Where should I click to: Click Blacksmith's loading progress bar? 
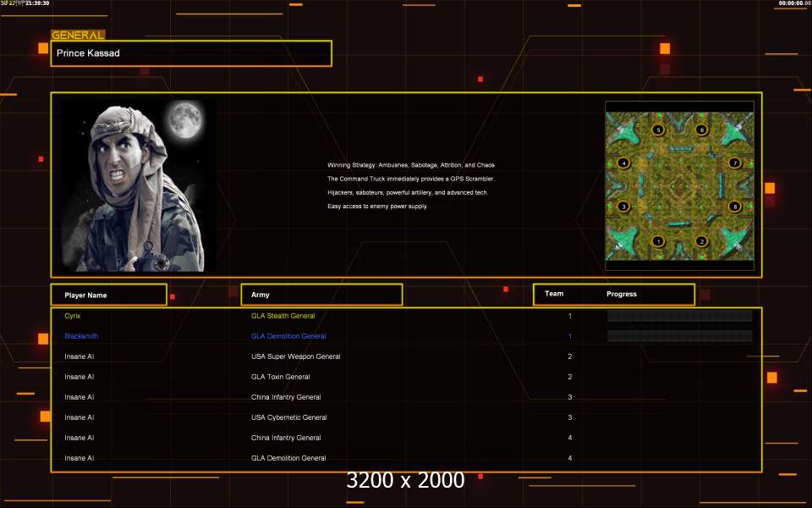pyautogui.click(x=679, y=336)
